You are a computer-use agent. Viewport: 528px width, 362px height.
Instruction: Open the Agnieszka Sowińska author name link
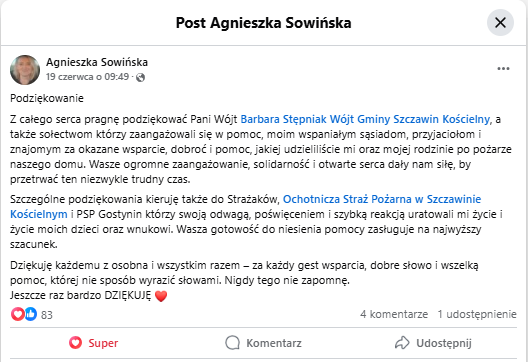(97, 62)
